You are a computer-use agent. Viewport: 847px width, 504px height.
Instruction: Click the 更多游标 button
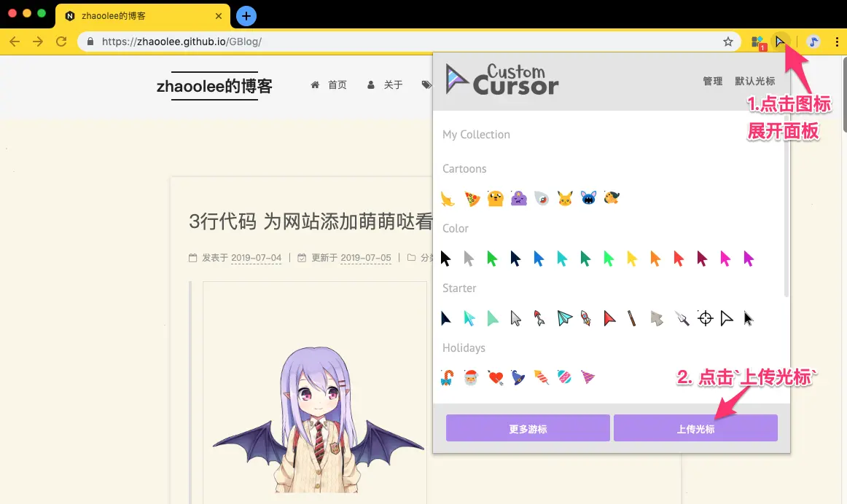point(528,428)
